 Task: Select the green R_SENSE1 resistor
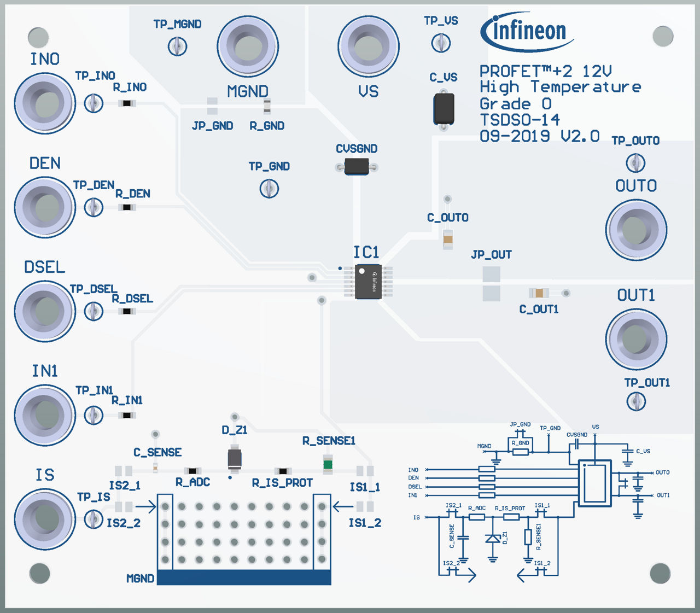[x=328, y=464]
